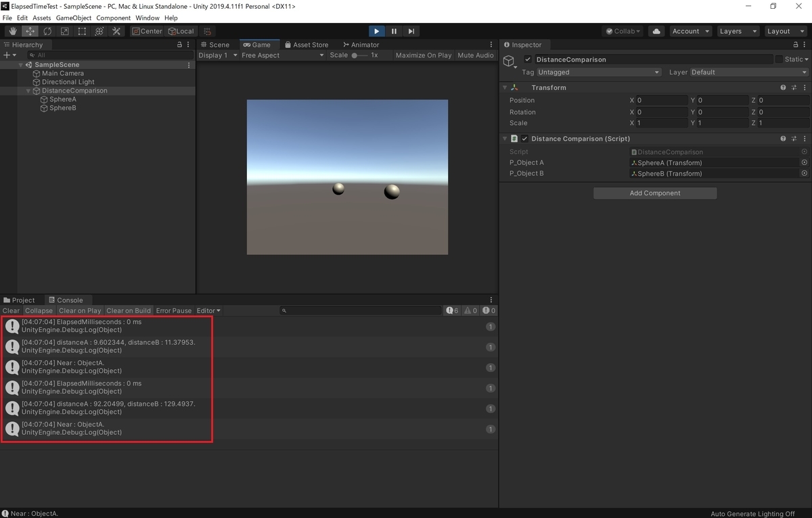Open SampleScene context menu dots
The width and height of the screenshot is (812, 518).
click(x=189, y=65)
